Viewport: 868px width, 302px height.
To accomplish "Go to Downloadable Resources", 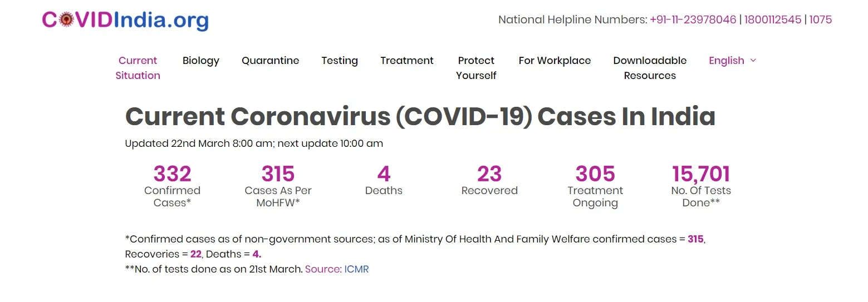I will tap(650, 68).
